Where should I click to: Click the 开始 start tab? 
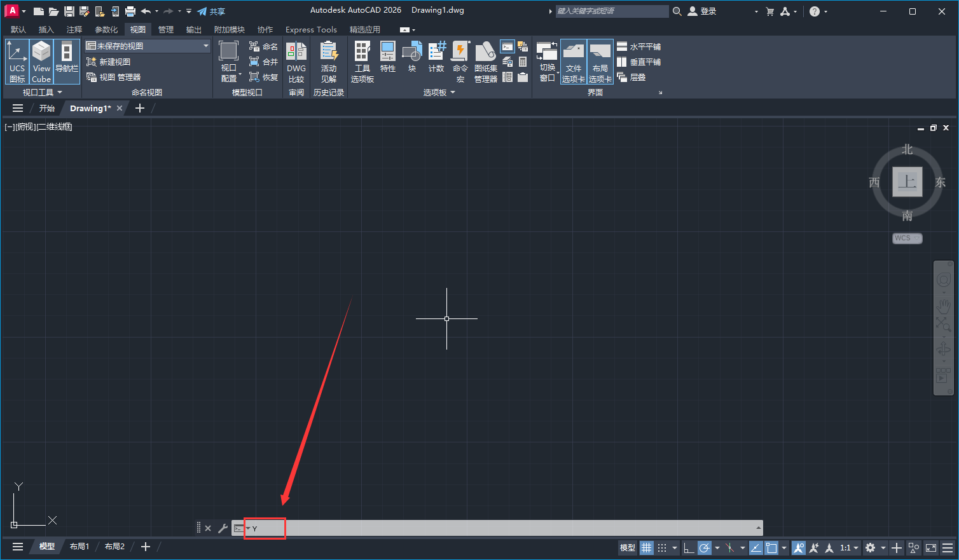(47, 108)
